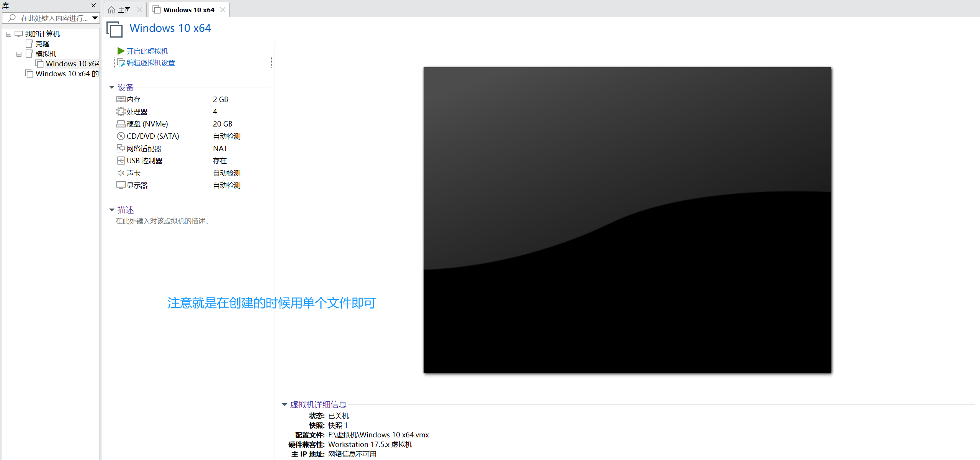
Task: Click the NAT network value
Action: (x=220, y=149)
